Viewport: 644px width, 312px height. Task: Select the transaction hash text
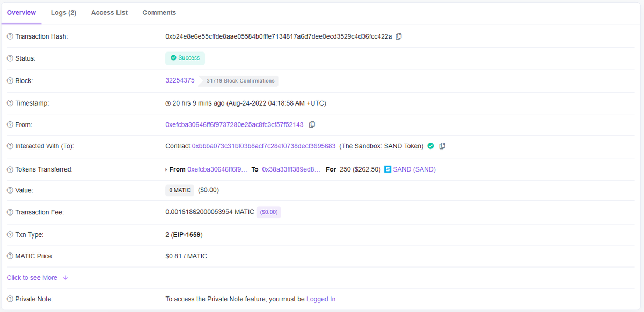point(279,36)
